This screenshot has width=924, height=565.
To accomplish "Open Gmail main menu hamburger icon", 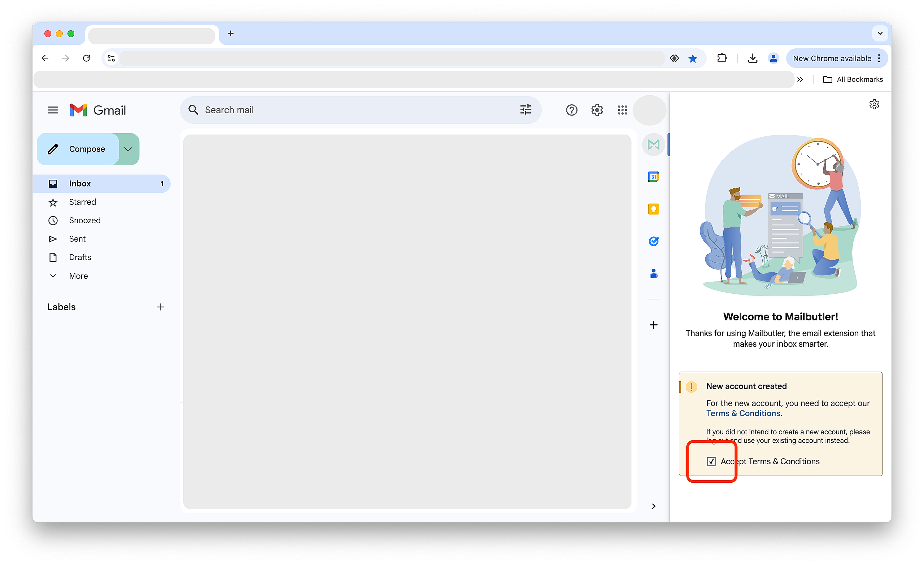I will click(53, 110).
